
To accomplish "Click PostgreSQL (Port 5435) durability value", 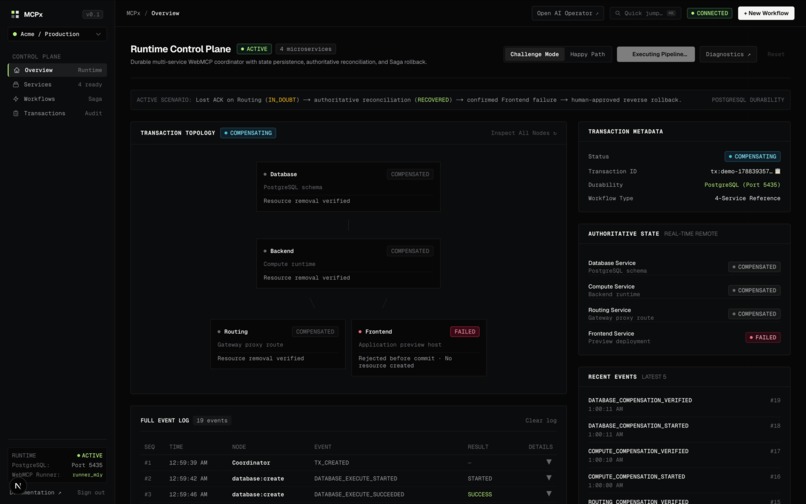I will tap(742, 185).
